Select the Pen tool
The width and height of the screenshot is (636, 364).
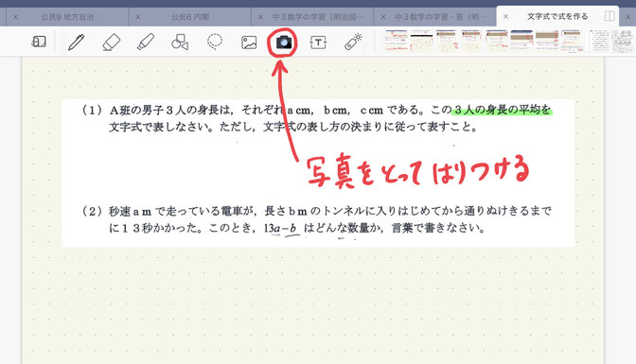[76, 42]
